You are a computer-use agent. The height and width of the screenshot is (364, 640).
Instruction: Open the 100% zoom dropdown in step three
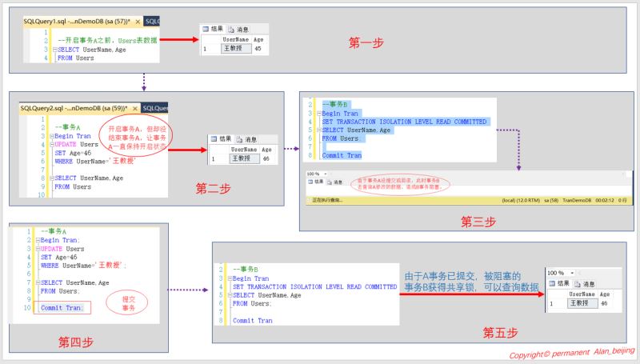coord(324,174)
